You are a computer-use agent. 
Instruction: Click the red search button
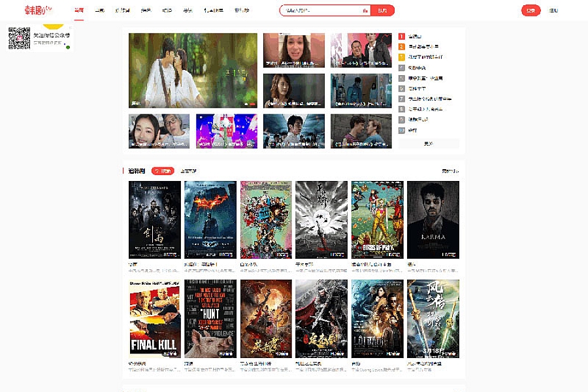click(382, 10)
